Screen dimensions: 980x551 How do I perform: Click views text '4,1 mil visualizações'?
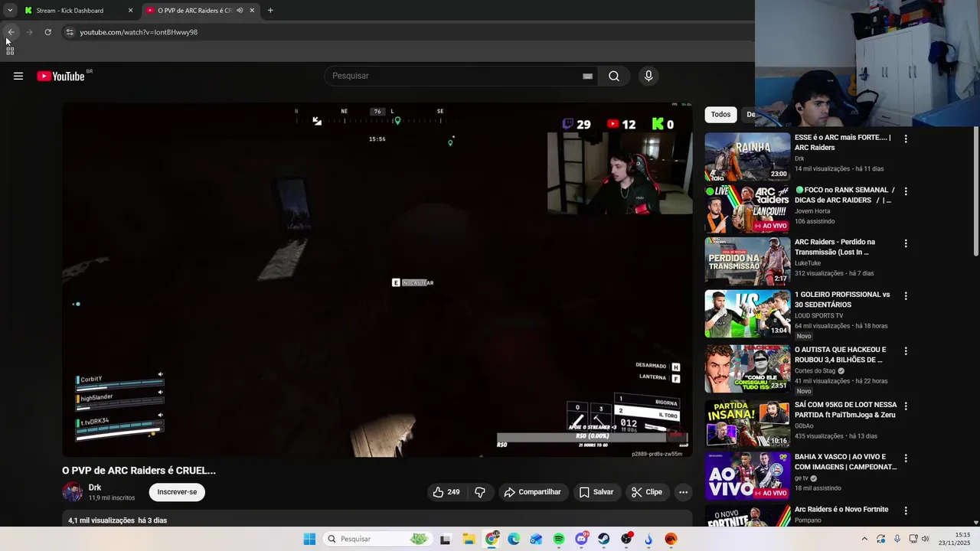[x=101, y=520]
